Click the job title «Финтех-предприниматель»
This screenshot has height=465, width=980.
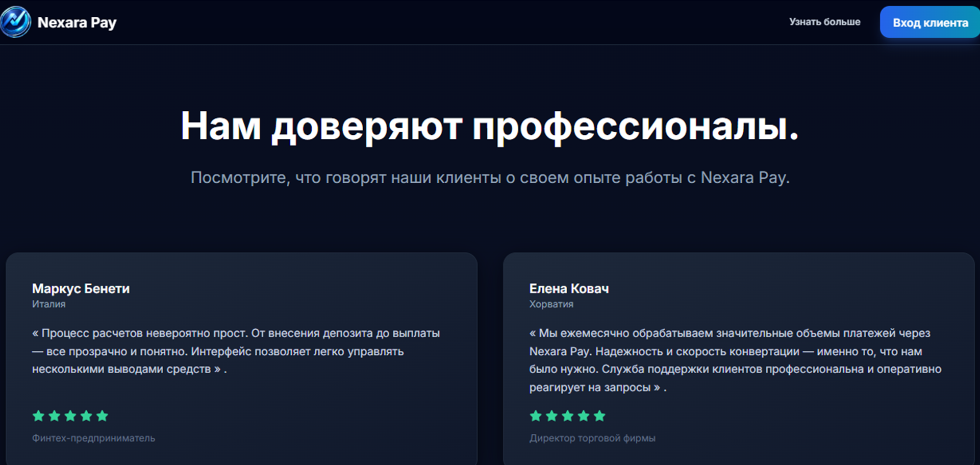(x=93, y=438)
